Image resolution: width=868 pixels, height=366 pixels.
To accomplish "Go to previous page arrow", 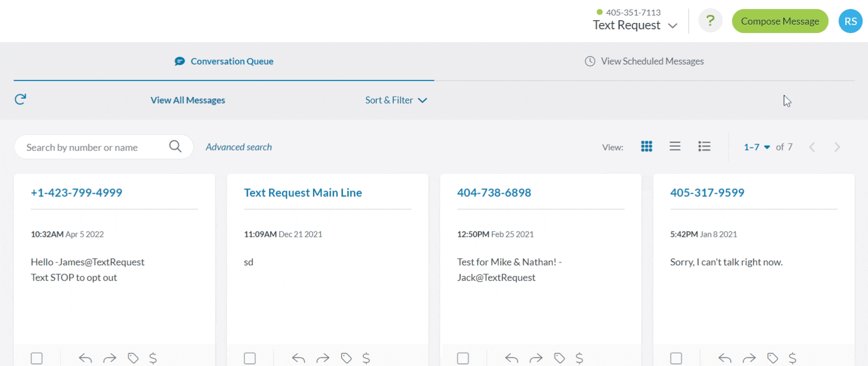I will tap(812, 147).
